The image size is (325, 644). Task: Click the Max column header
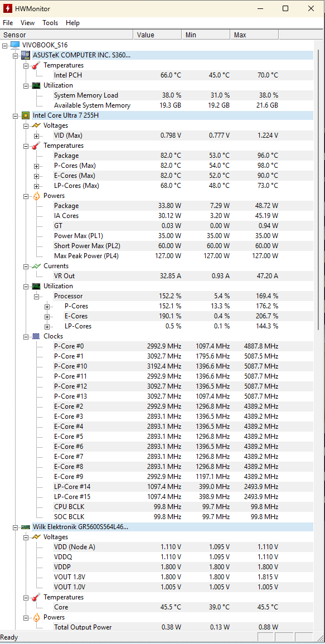click(254, 35)
